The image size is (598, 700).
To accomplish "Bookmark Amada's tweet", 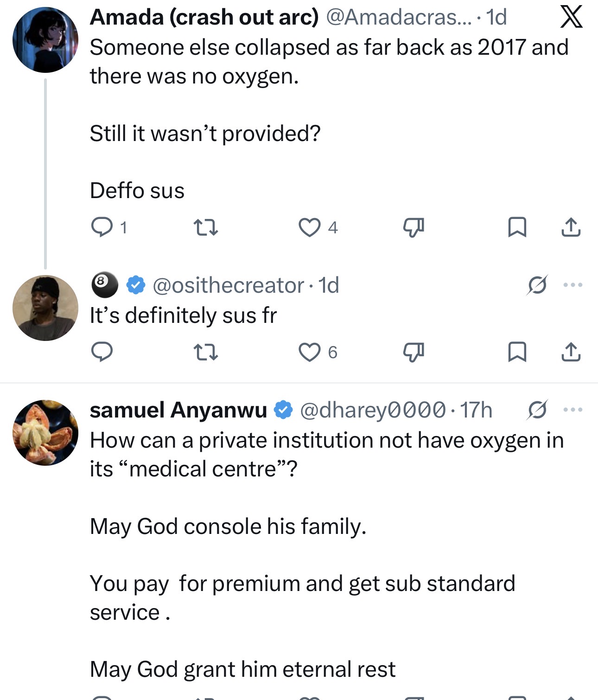I will click(517, 227).
